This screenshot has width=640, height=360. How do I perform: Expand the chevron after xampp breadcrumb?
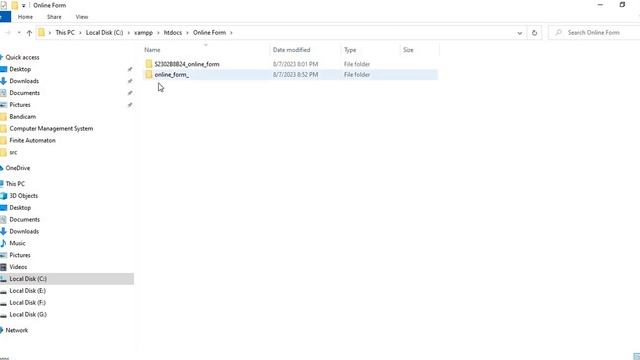click(158, 33)
